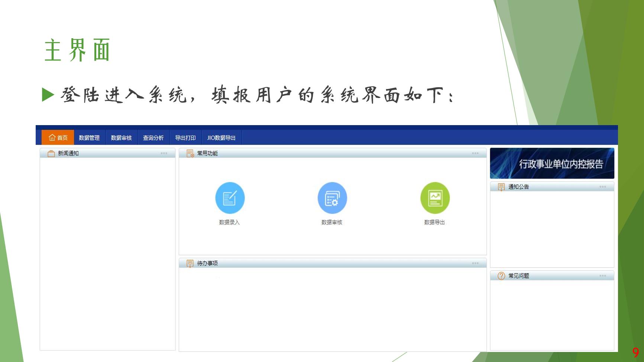
Task: Select 数据审核 in the navigation bar
Action: click(x=121, y=138)
